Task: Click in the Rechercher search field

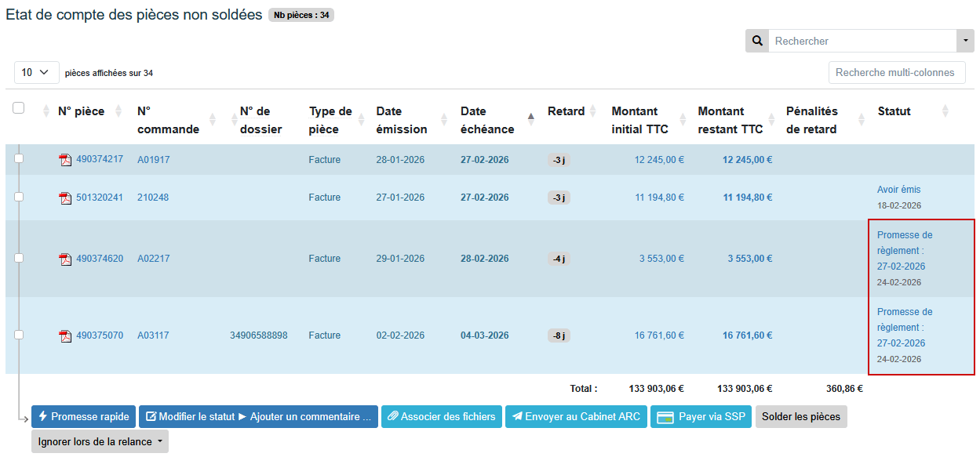Action: 862,41
